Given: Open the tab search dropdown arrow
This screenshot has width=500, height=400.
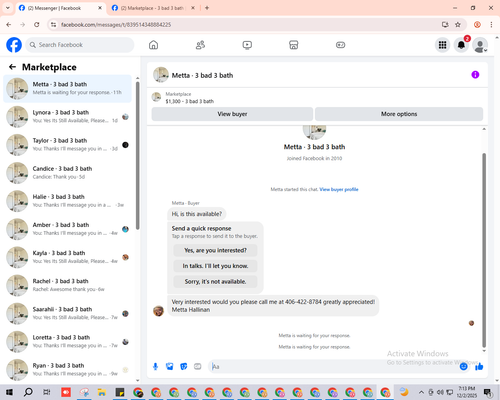Looking at the screenshot, I should pos(8,8).
